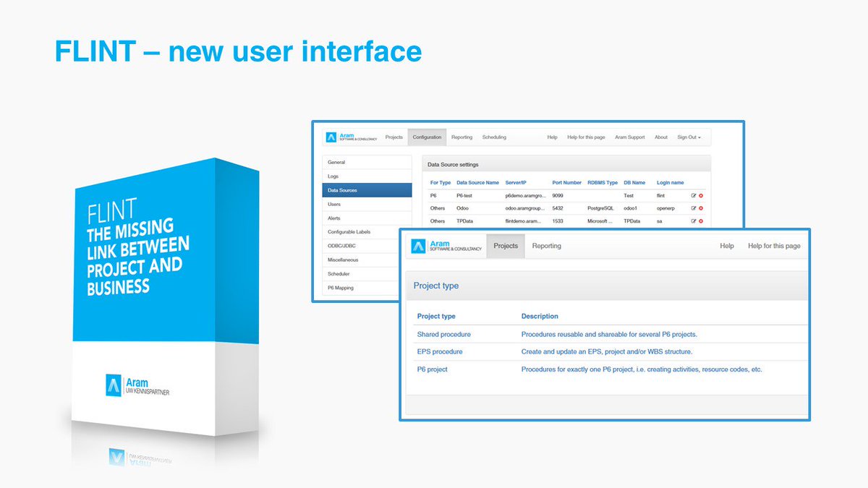Select Projects tab in front window
This screenshot has height=488, width=868.
coord(506,246)
